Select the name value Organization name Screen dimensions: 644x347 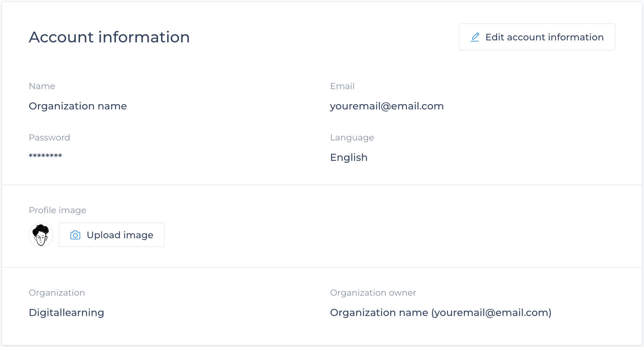tap(78, 106)
